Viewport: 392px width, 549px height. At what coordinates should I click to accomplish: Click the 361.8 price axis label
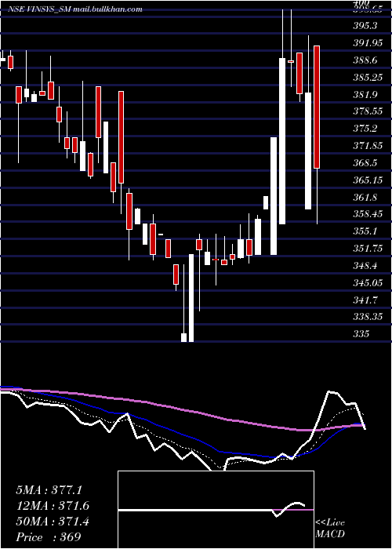point(365,197)
